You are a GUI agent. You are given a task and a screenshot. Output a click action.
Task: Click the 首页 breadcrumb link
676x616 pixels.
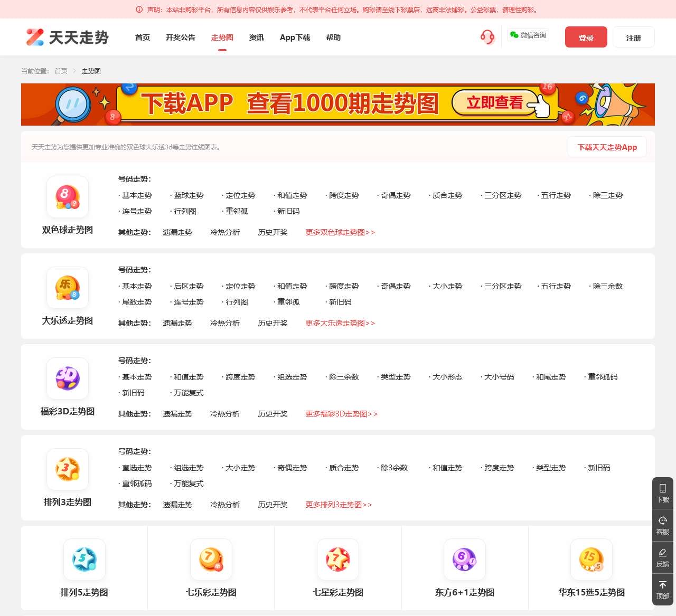[61, 71]
